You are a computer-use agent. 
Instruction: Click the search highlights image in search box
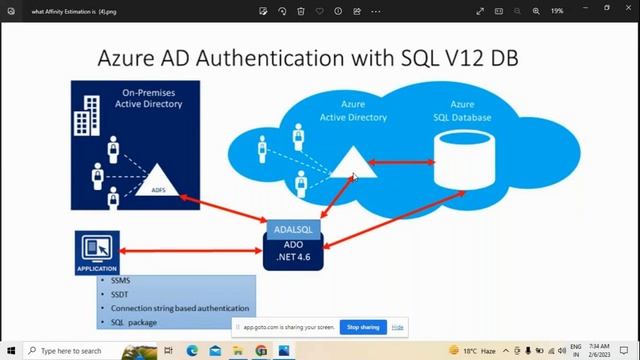[139, 352]
